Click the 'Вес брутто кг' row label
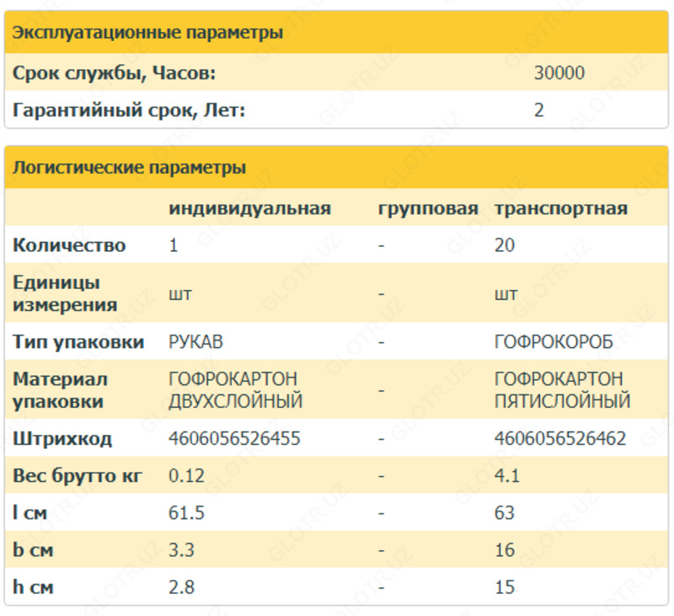Screen dimensions: 674x616 click(x=77, y=476)
